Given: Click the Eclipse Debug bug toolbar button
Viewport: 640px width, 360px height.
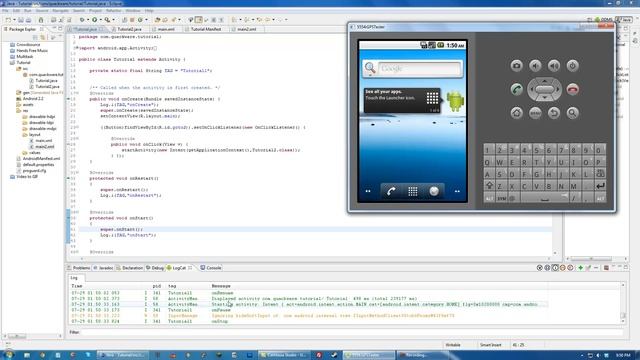Looking at the screenshot, I should point(82,20).
